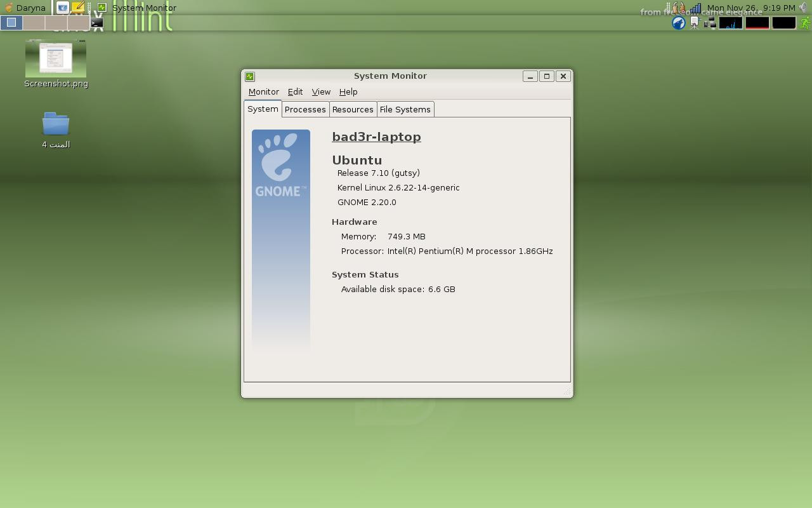Click the System Status heading
812x508 pixels.
(365, 274)
